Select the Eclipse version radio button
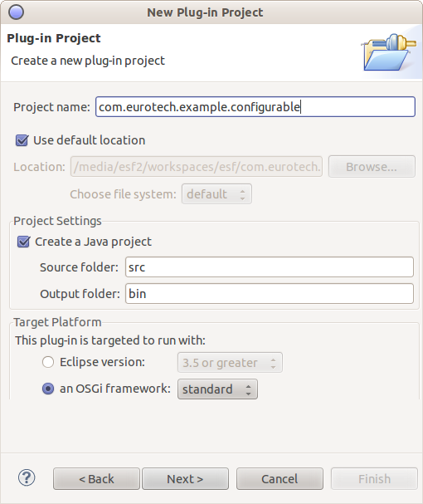The height and width of the screenshot is (504, 423). (x=48, y=362)
